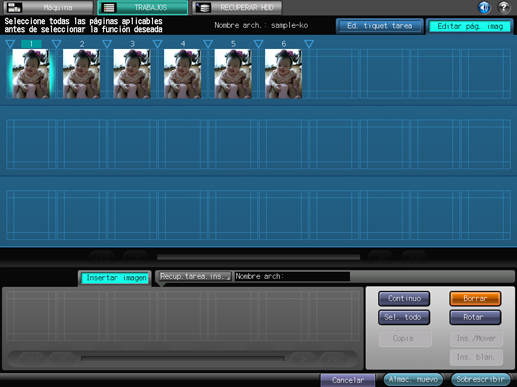Switch to the TRABAJOS tab

point(143,7)
